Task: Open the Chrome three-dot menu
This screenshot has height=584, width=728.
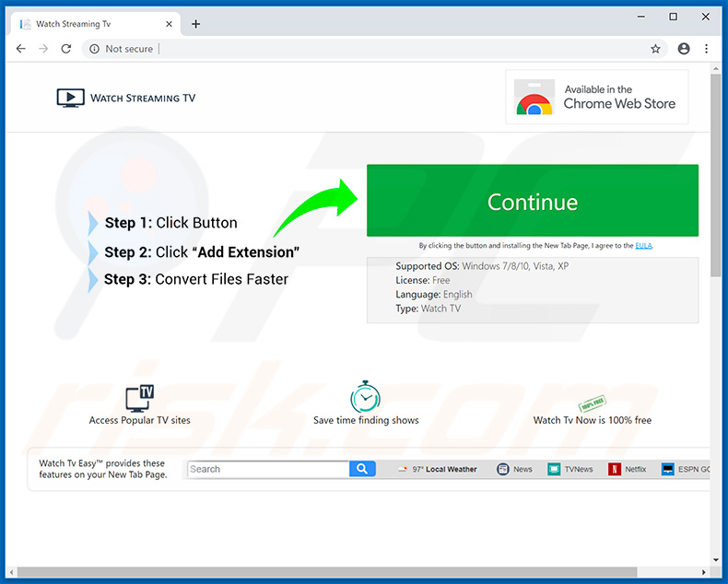Action: (x=706, y=49)
